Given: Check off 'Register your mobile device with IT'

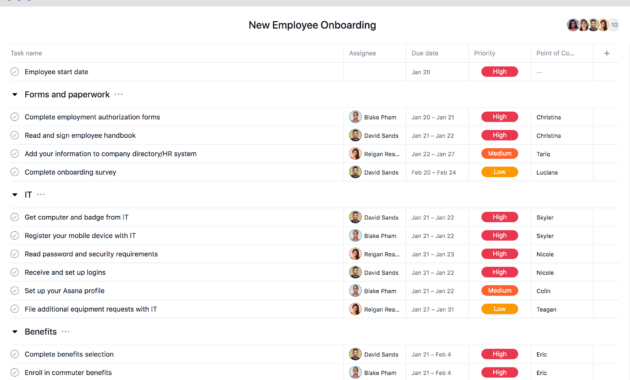Looking at the screenshot, I should coord(14,235).
